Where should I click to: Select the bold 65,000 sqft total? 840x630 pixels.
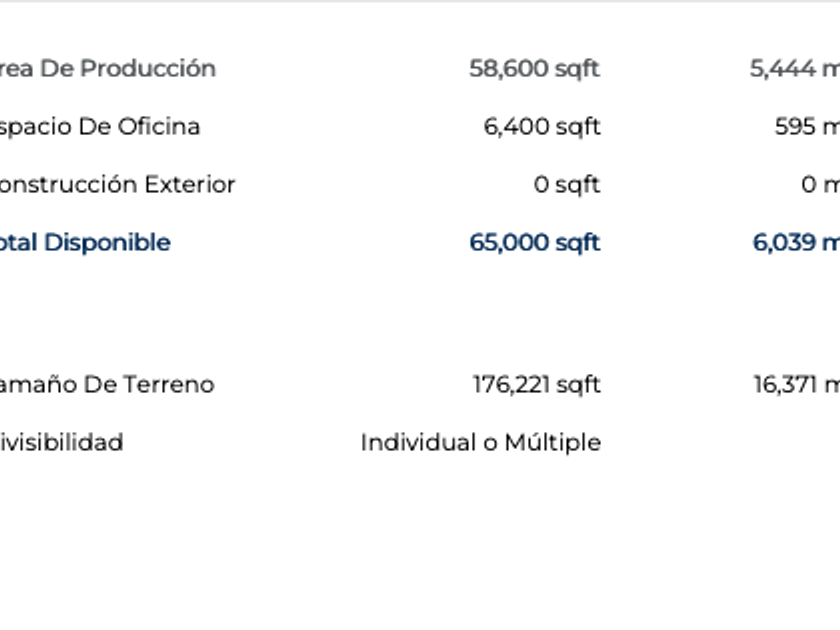[x=534, y=242]
